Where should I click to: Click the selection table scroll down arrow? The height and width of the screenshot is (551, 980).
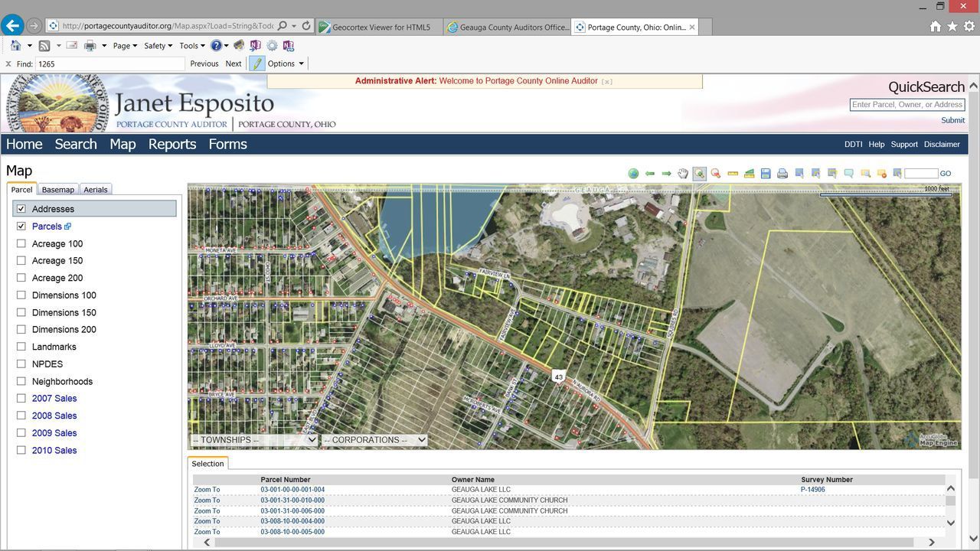951,523
